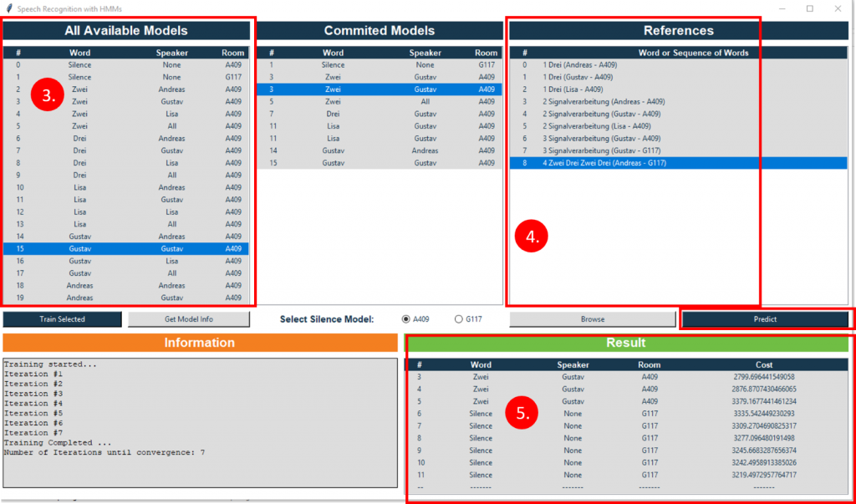Select committed model 1 Silence G117
This screenshot has height=504, width=856.
[380, 65]
